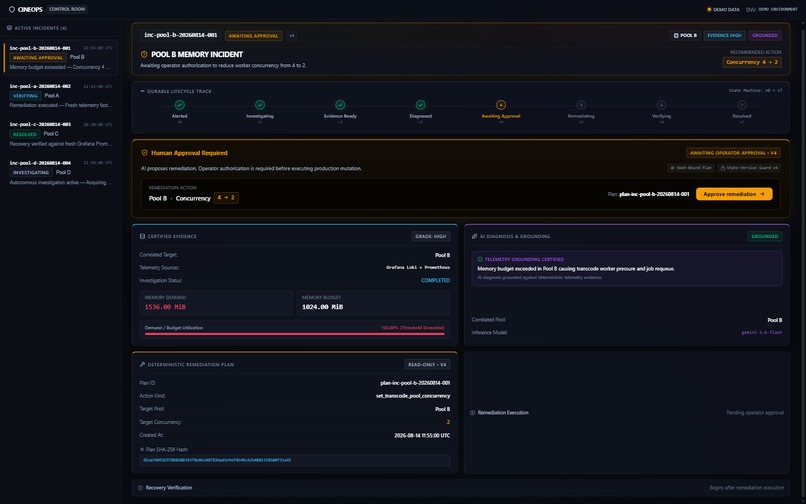Open incident inc-pool-b-20260814-001 in sidebar
Viewport: 806px width, 504px height.
(x=61, y=57)
